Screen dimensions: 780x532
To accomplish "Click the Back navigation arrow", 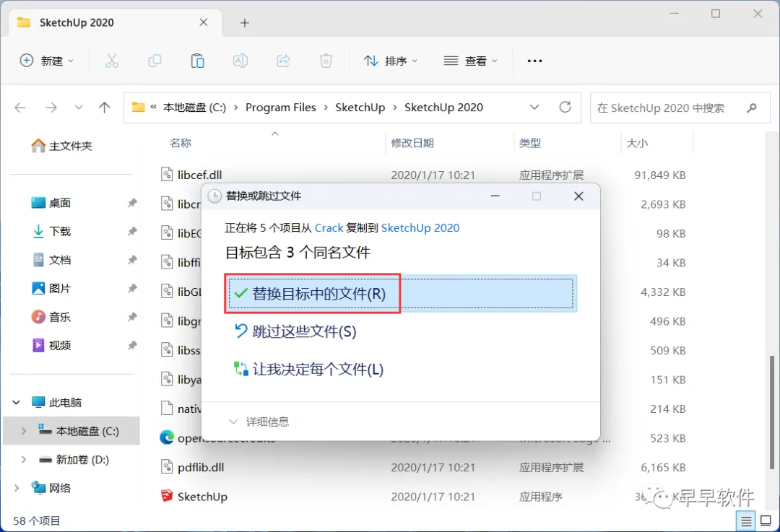I will coord(20,108).
